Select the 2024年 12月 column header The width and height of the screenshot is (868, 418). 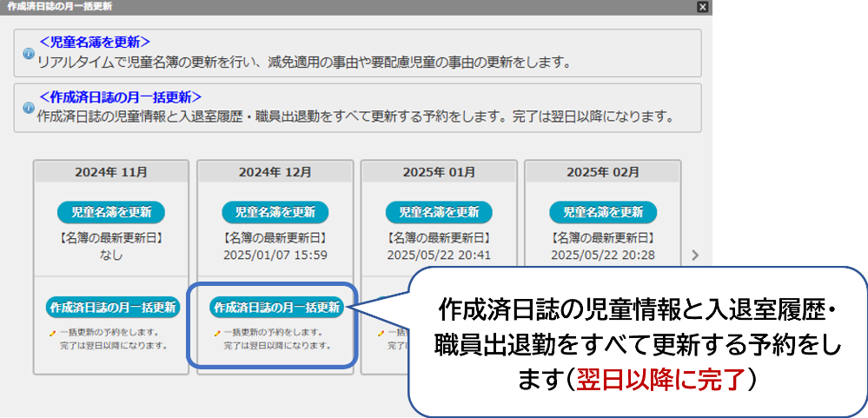[275, 172]
